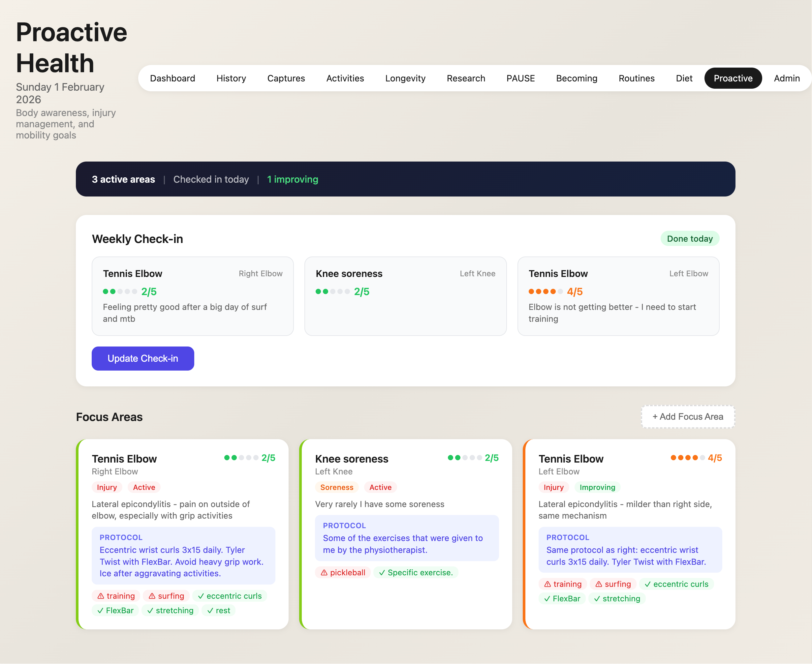Click Left Elbow card stretching checkmark tag
812x664 pixels.
click(x=616, y=599)
